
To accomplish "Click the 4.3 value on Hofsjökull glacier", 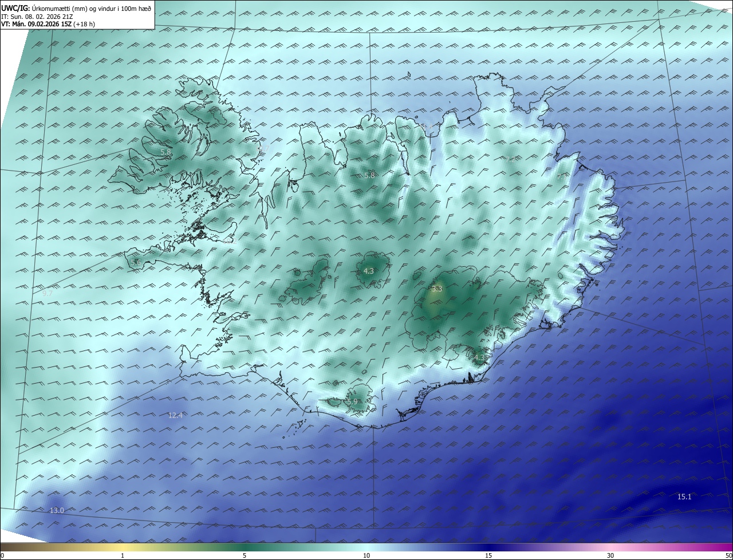I will pos(369,271).
